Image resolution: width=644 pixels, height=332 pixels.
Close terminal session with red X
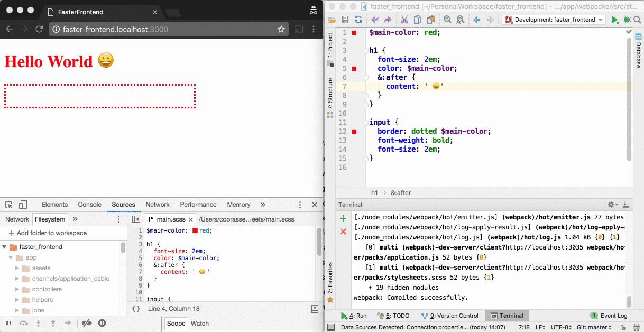coord(343,231)
